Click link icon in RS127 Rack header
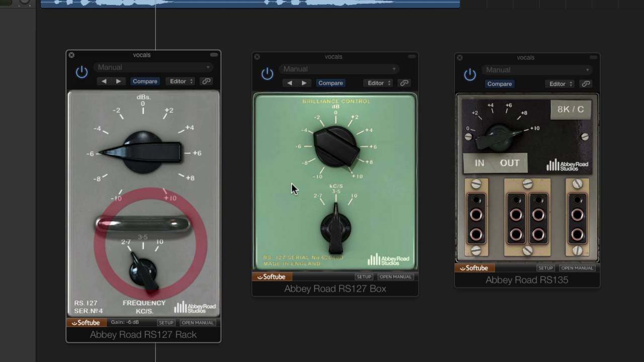Viewport: 644px width, 362px height. click(206, 81)
